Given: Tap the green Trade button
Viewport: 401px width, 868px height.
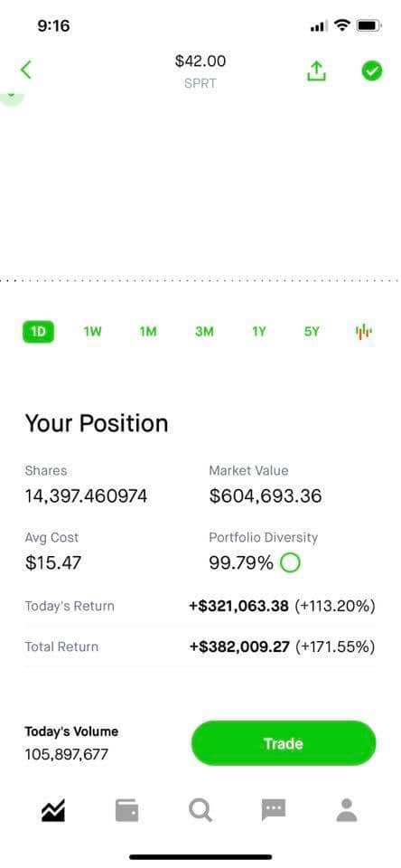Looking at the screenshot, I should click(x=284, y=743).
